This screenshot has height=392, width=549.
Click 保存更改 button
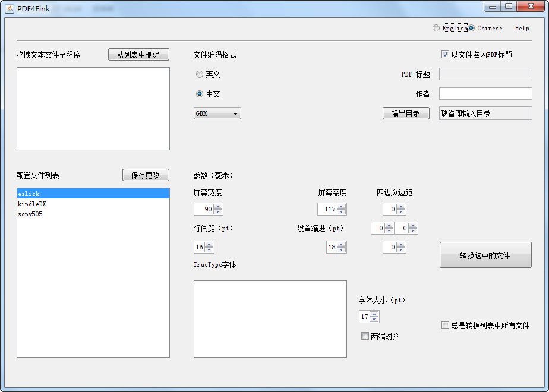point(146,175)
